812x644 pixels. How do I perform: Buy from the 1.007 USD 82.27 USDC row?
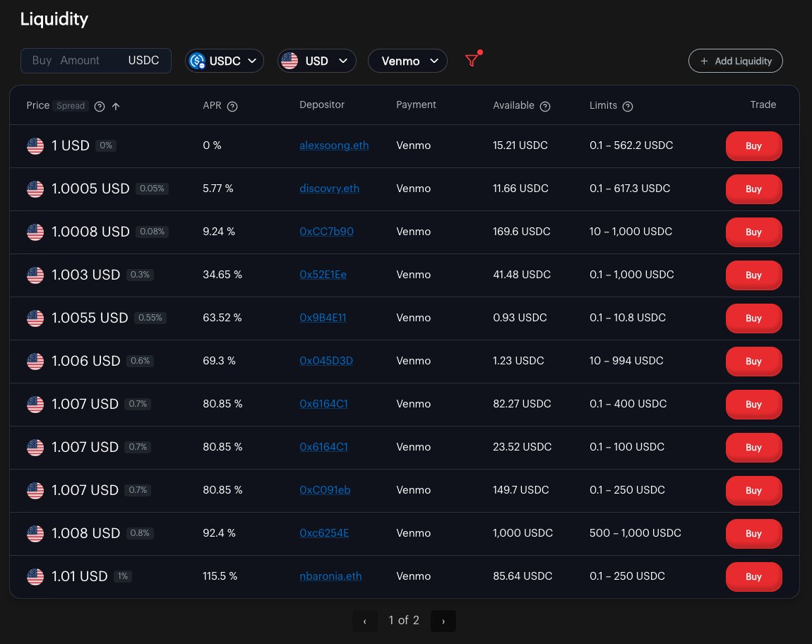tap(753, 404)
